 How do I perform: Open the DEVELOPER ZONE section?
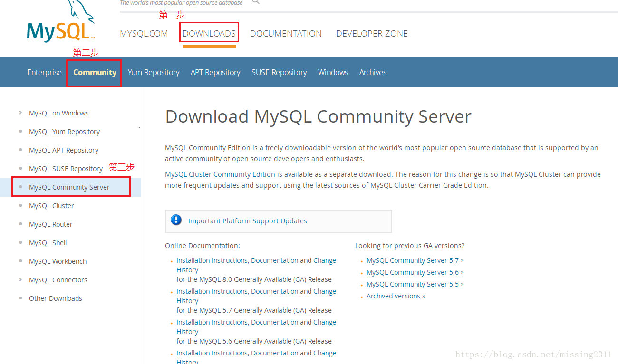click(x=372, y=33)
